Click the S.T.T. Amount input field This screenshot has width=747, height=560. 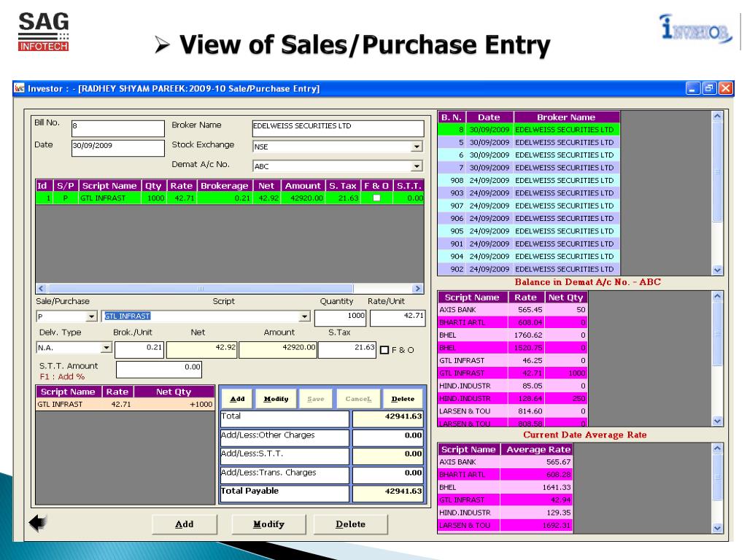click(x=159, y=370)
